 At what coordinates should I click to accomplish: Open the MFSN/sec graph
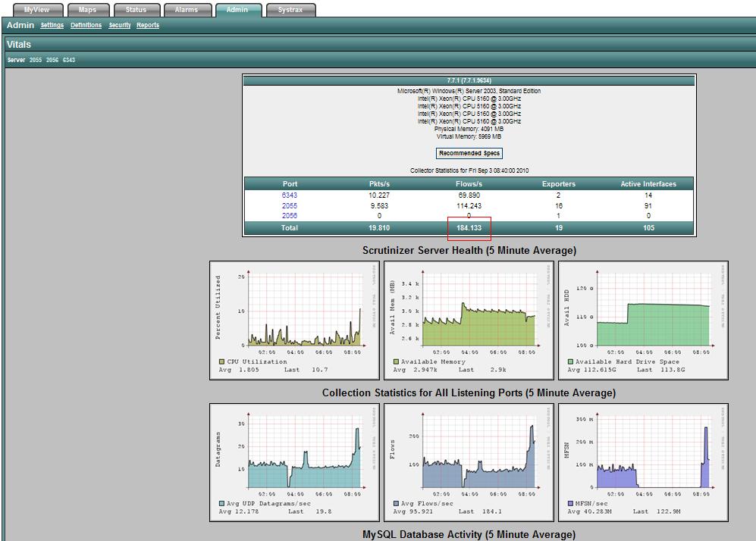click(x=643, y=462)
